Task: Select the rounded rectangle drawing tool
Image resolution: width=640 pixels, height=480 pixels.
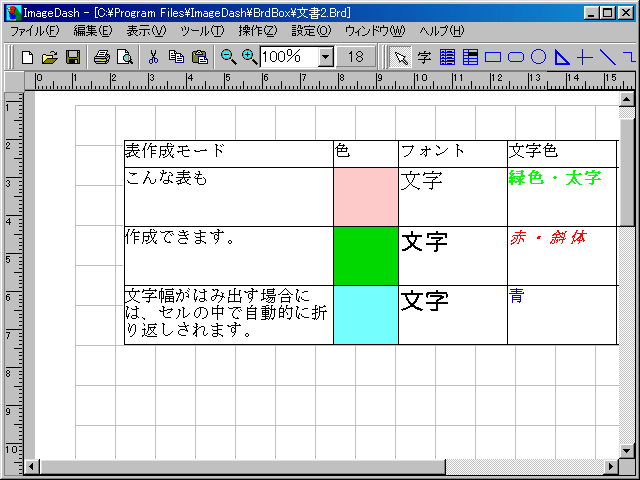Action: (x=516, y=58)
